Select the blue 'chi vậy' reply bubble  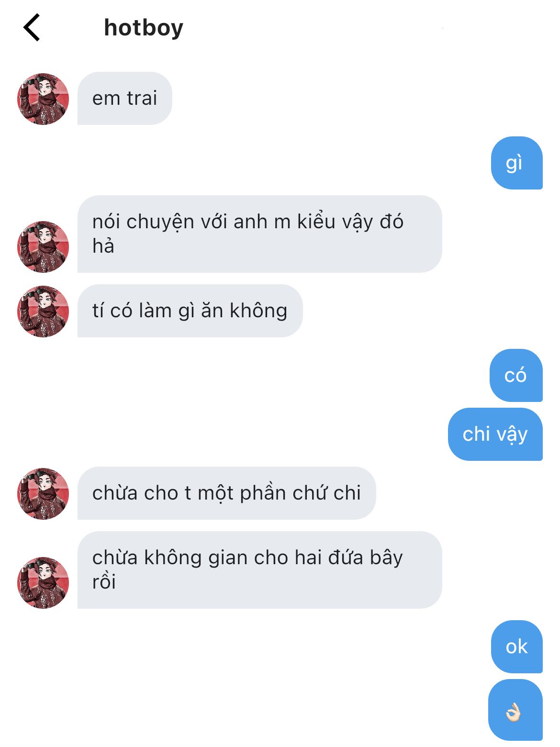point(495,435)
